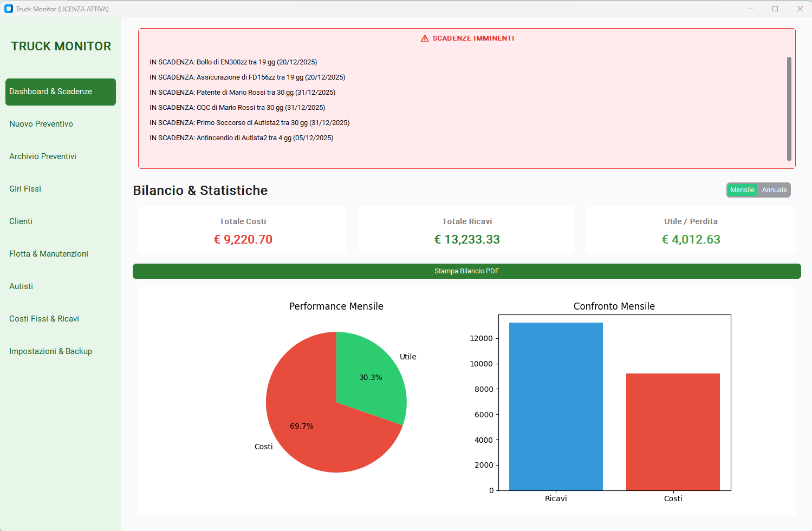The height and width of the screenshot is (531, 812).
Task: Open Dashboard & Scadenze section
Action: pos(61,91)
